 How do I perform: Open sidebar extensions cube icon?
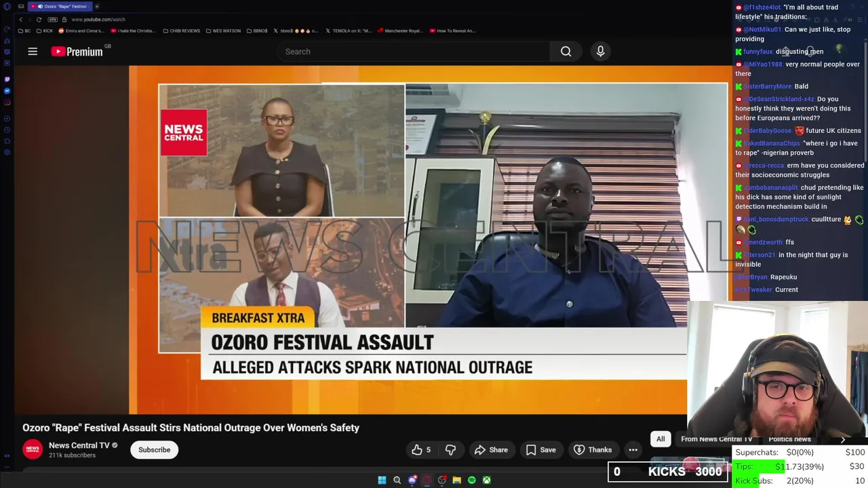7,141
